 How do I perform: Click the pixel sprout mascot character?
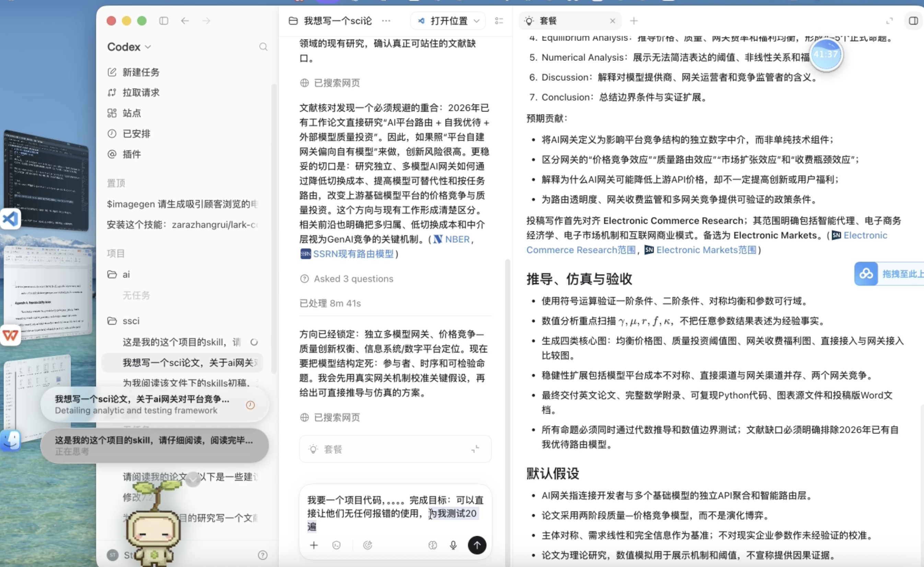tap(154, 525)
